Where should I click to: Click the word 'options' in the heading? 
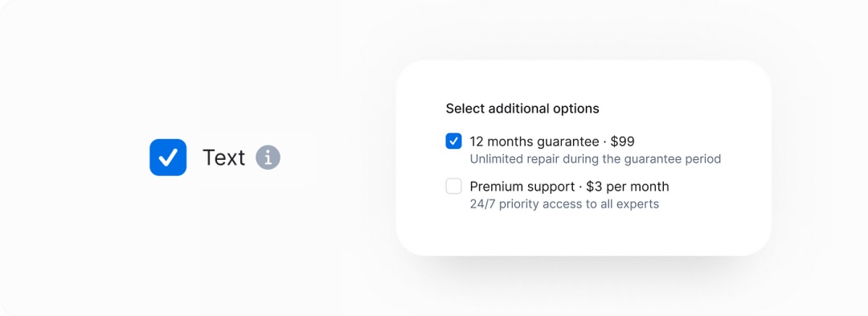(577, 109)
